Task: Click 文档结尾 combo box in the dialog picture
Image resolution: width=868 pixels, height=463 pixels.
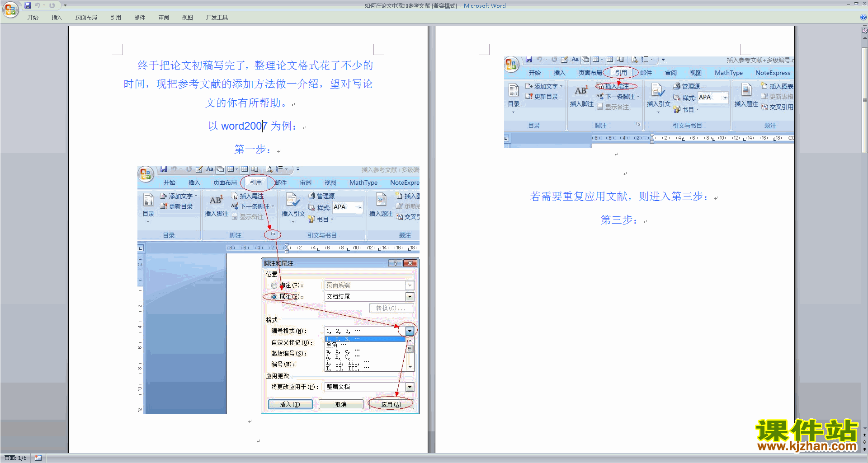Action: pos(369,297)
